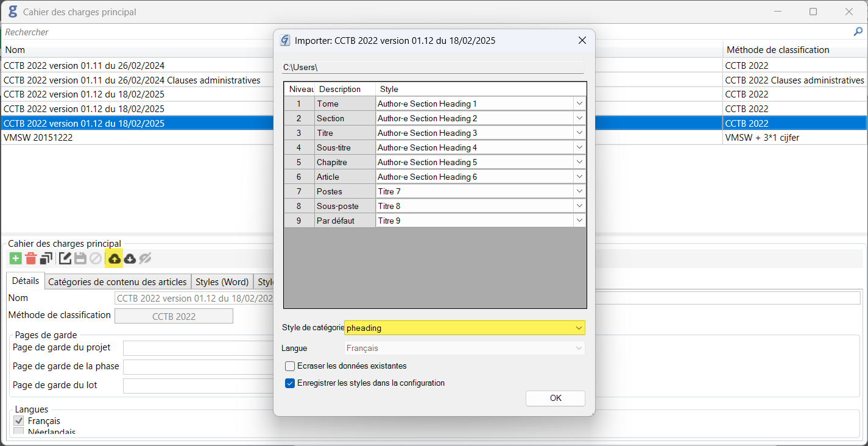
Task: Open style dropdown for Titre row
Action: [x=579, y=133]
